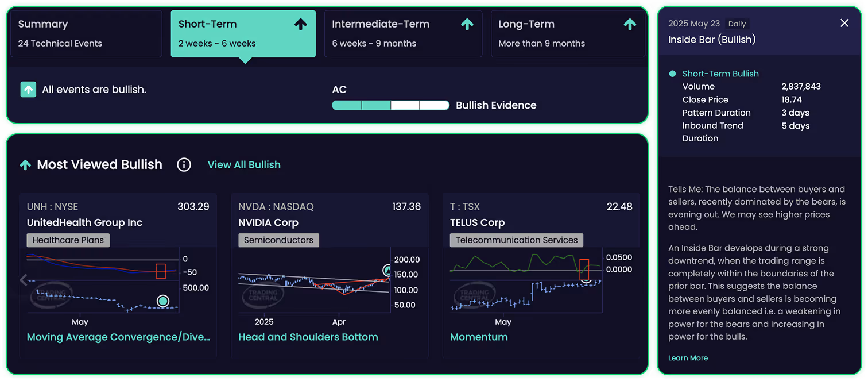Screen dimensions: 868x381
Task: Open the Momentum event link
Action: [x=479, y=337]
